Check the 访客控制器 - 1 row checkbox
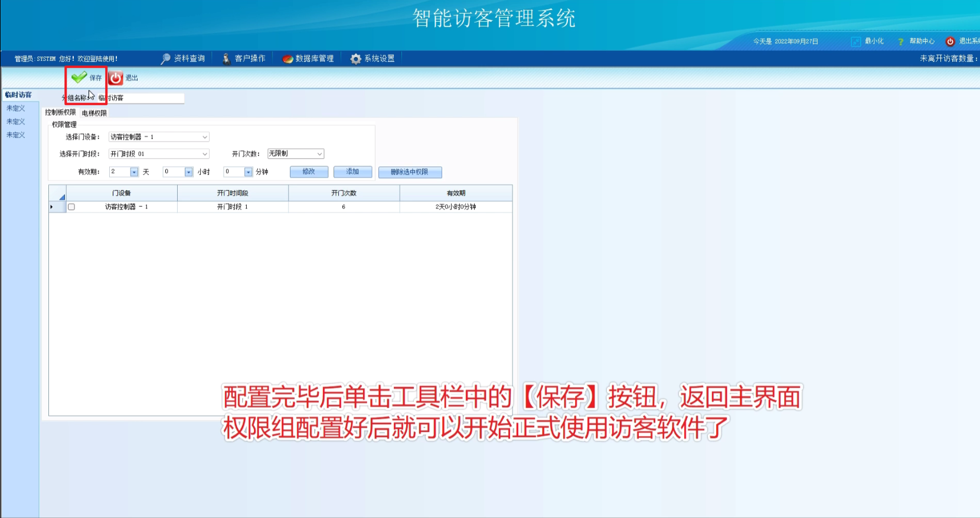This screenshot has height=518, width=980. point(71,207)
